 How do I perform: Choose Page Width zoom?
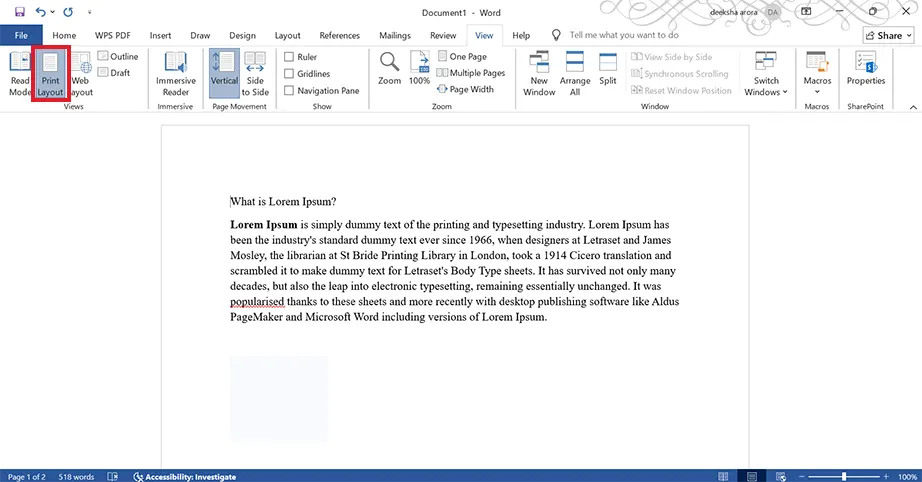tap(465, 89)
